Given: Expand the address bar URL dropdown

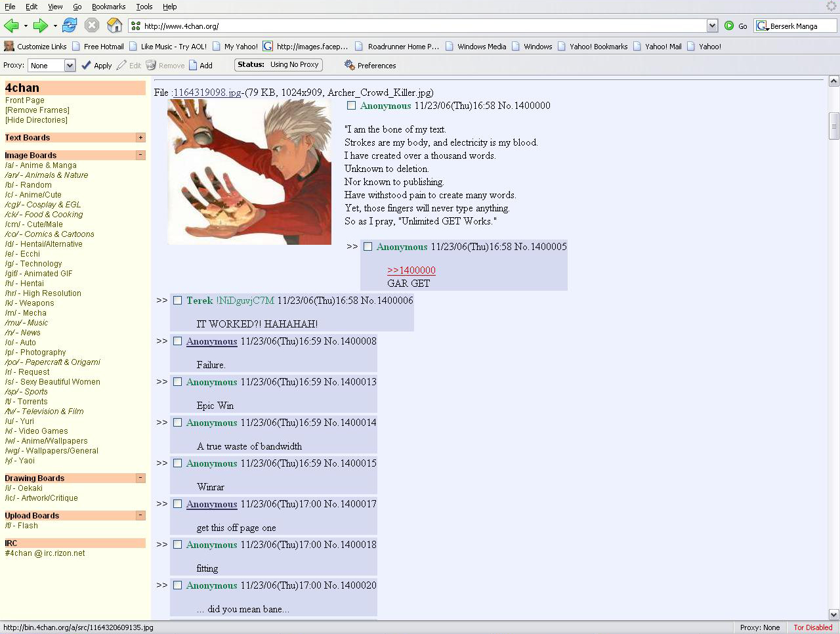Looking at the screenshot, I should pos(712,26).
